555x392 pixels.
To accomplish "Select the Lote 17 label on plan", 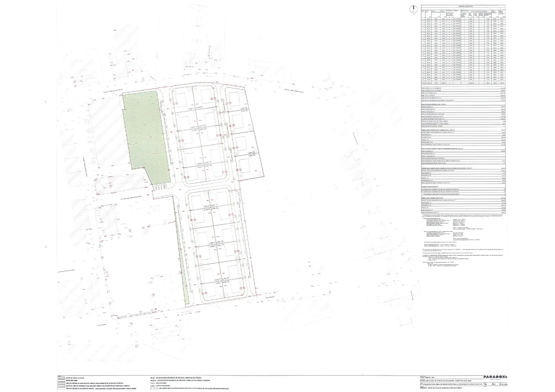I will click(214, 205).
